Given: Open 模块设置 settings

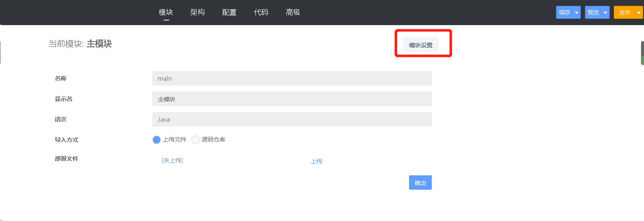Looking at the screenshot, I should [420, 45].
